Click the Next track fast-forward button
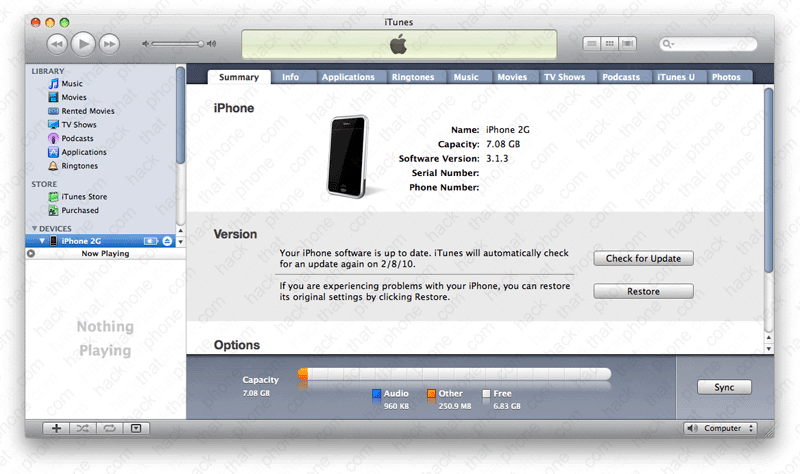800x474 pixels. pyautogui.click(x=109, y=44)
